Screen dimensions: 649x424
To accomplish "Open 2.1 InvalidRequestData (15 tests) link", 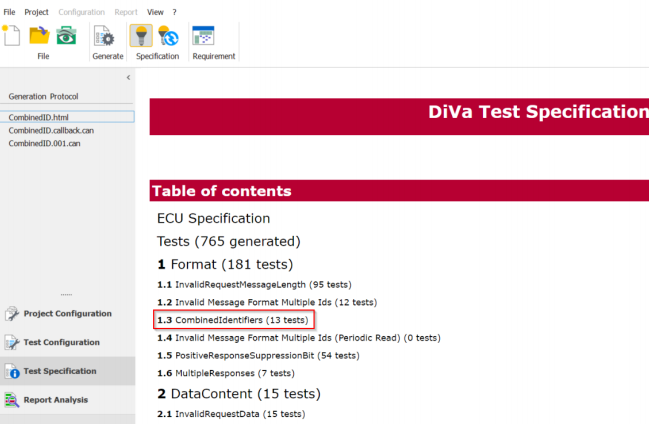I will coord(231,414).
